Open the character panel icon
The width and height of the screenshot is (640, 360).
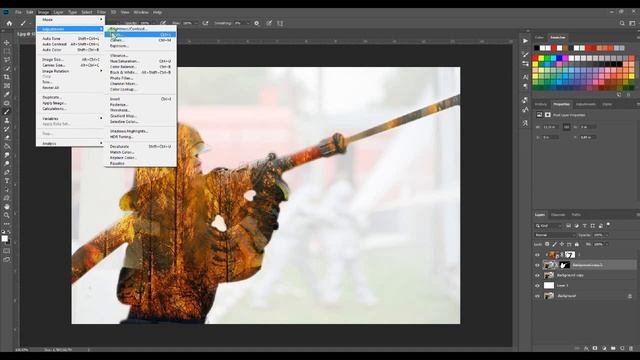(x=525, y=77)
